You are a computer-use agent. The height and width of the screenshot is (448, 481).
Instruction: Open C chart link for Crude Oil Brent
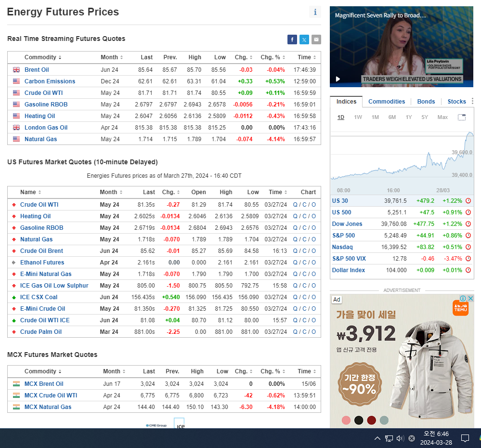pyautogui.click(x=304, y=251)
